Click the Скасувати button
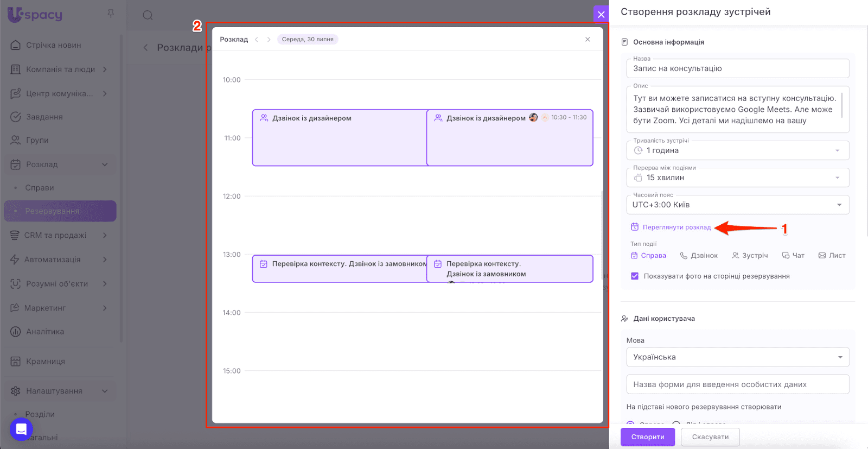 (x=710, y=437)
